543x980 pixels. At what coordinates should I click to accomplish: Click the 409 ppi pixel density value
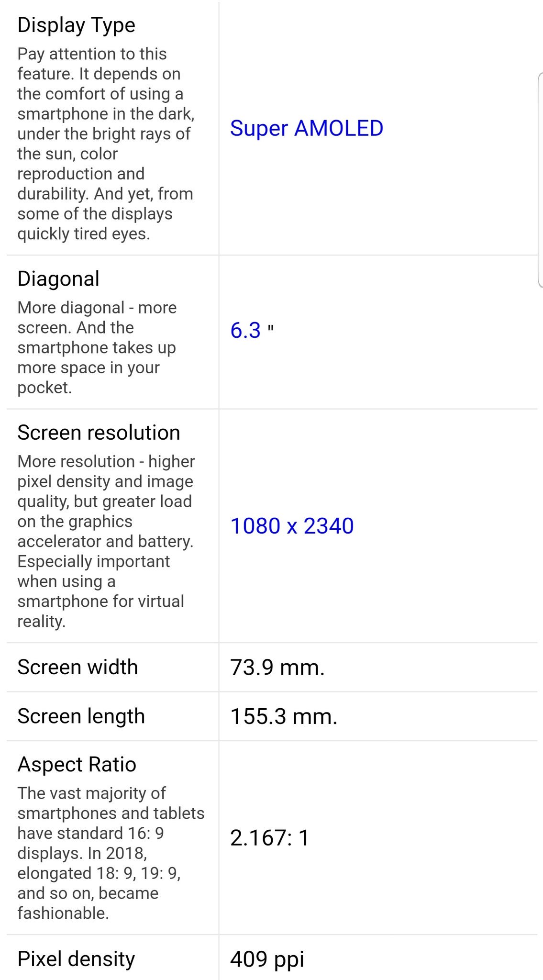pos(267,959)
